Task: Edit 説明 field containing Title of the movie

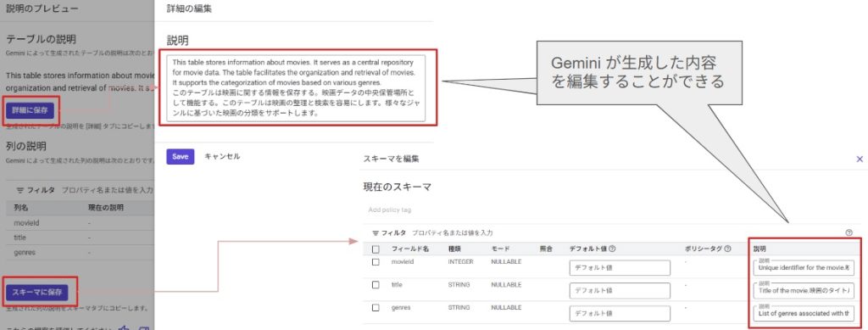Action: click(804, 291)
